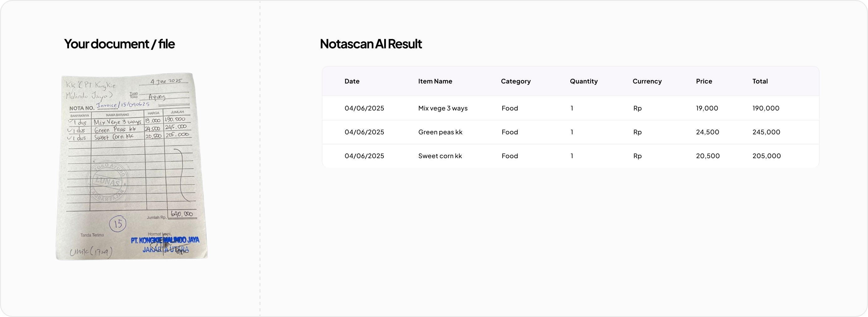Click the "Your document / file" heading

(x=119, y=44)
